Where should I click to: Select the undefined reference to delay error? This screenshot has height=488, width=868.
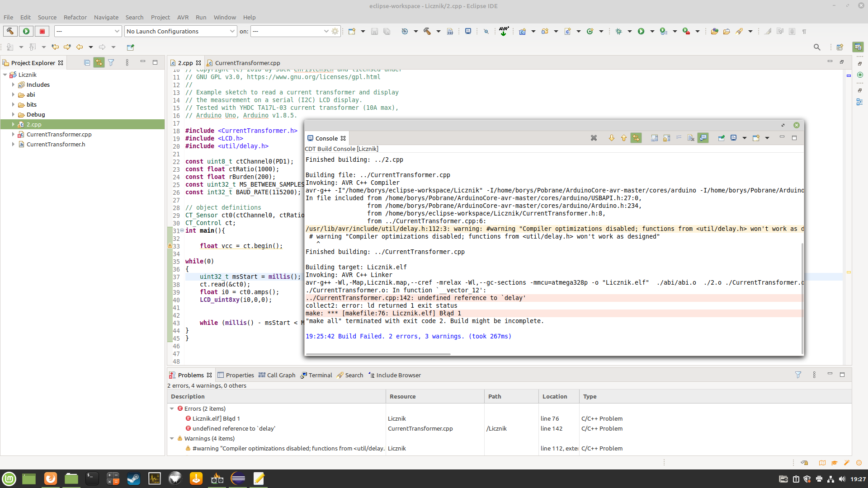coord(233,428)
